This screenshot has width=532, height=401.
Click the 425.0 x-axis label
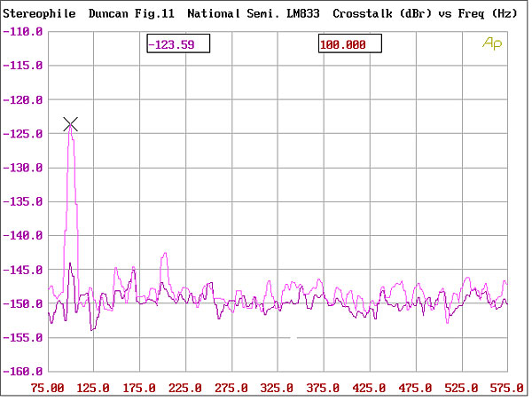[369, 388]
